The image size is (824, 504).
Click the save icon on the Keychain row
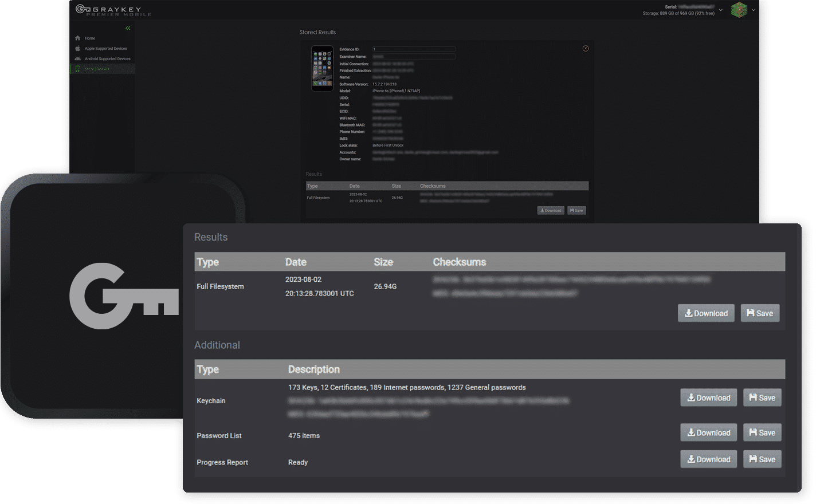point(753,397)
